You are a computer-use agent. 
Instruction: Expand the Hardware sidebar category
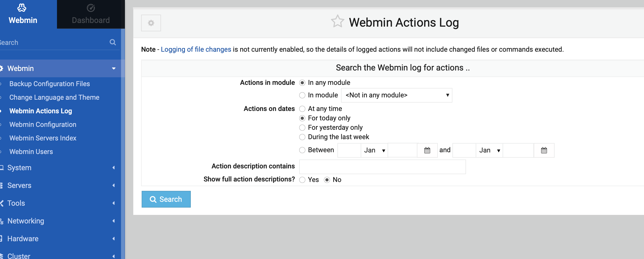coord(60,239)
